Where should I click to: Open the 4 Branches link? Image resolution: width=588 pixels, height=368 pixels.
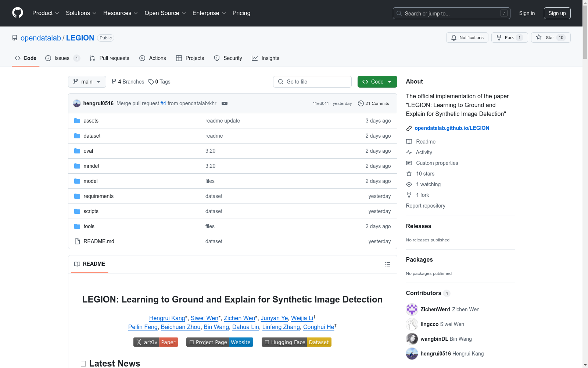(x=128, y=82)
